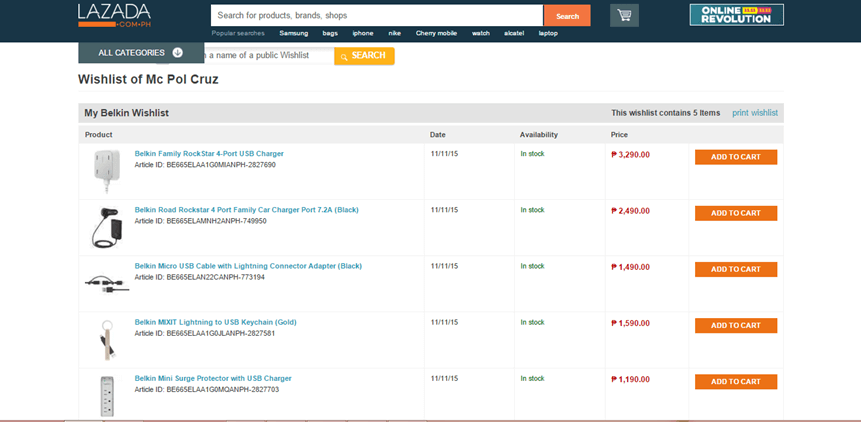
Task: Click the ₱ 1,190.00 price
Action: click(630, 380)
